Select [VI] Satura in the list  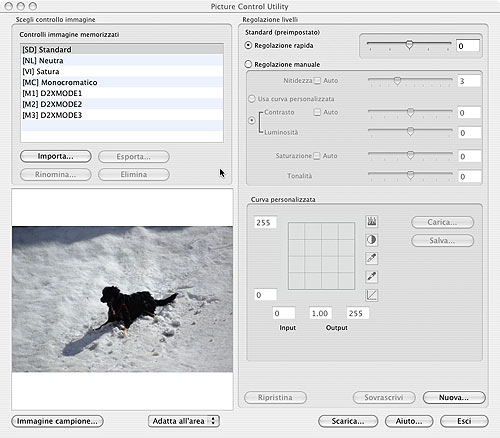point(122,71)
